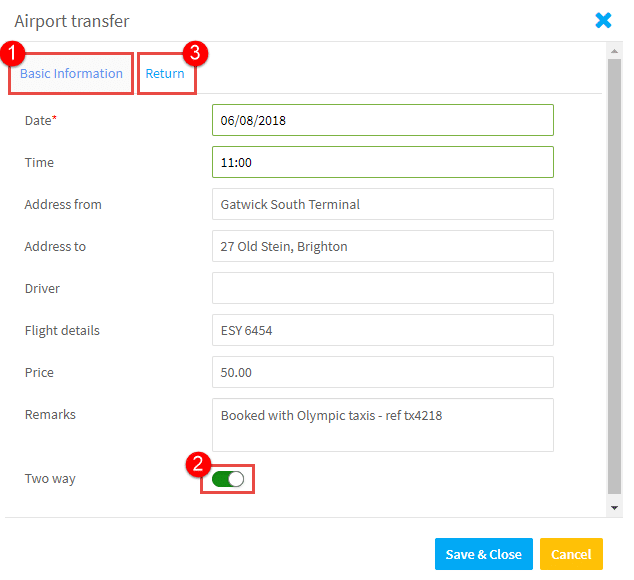Toggle the Two way switch off
Screen dimensions: 634x580
(228, 479)
